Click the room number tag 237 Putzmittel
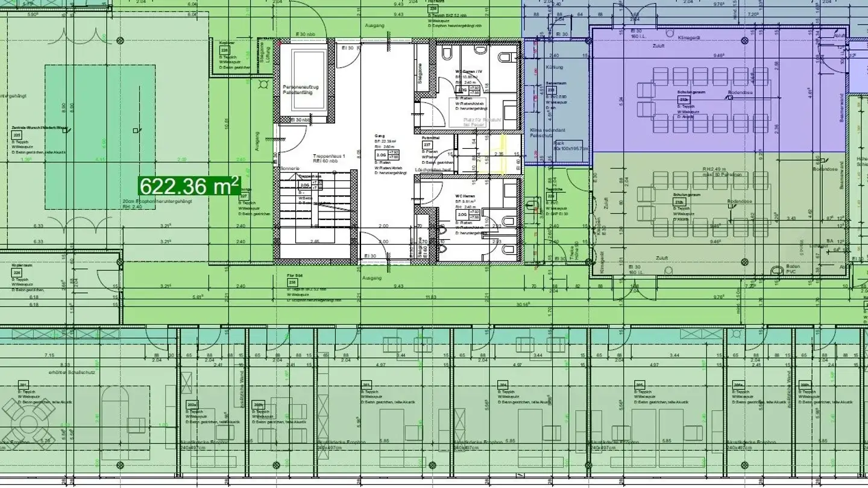The image size is (868, 488). pos(427,145)
